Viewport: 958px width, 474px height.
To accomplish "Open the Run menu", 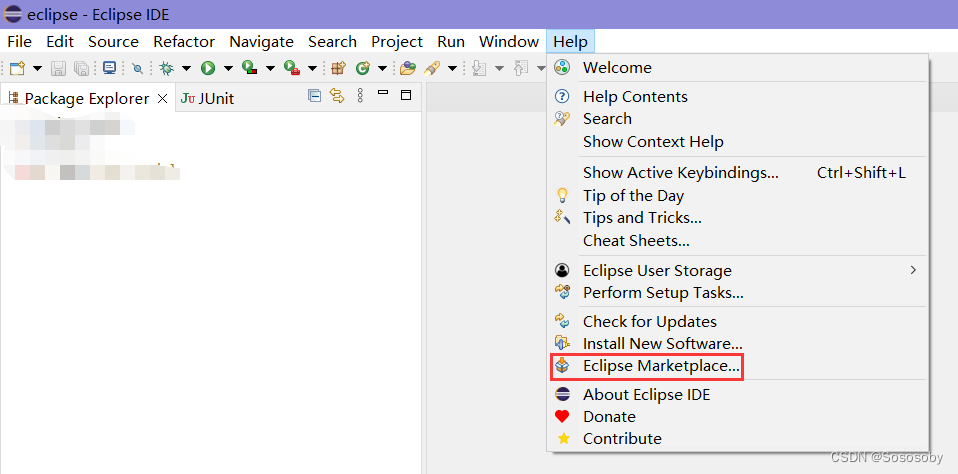I will (x=451, y=42).
